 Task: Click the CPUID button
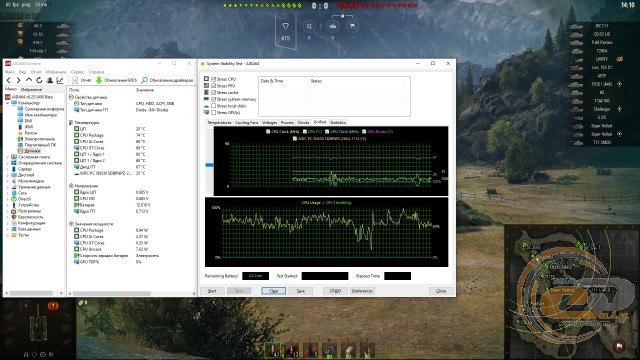point(335,291)
